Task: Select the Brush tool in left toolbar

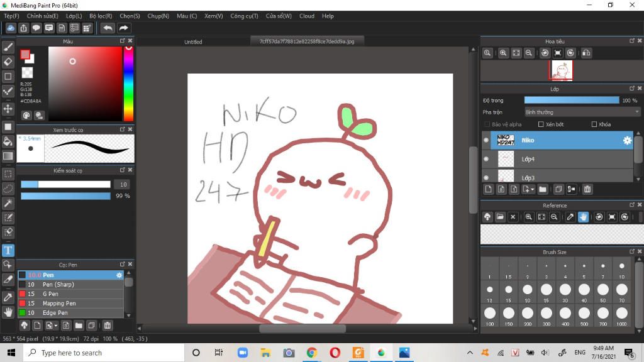Action: (x=8, y=47)
